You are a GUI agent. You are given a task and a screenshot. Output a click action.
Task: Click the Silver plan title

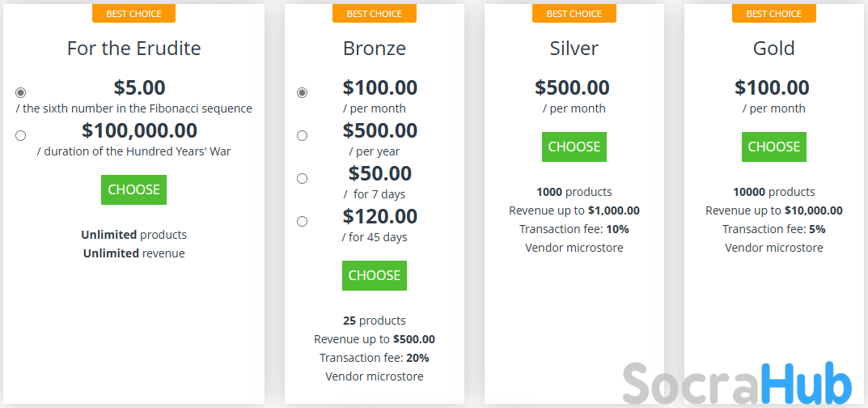[x=574, y=49]
